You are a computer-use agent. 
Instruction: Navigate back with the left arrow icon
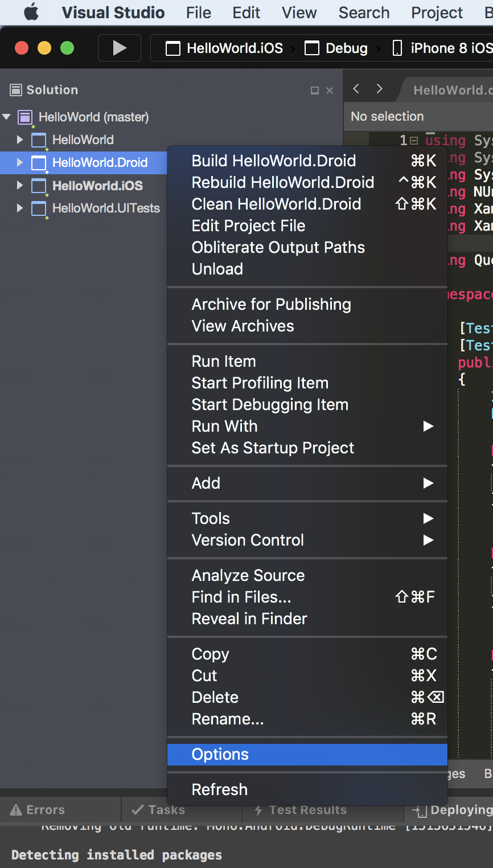(356, 89)
